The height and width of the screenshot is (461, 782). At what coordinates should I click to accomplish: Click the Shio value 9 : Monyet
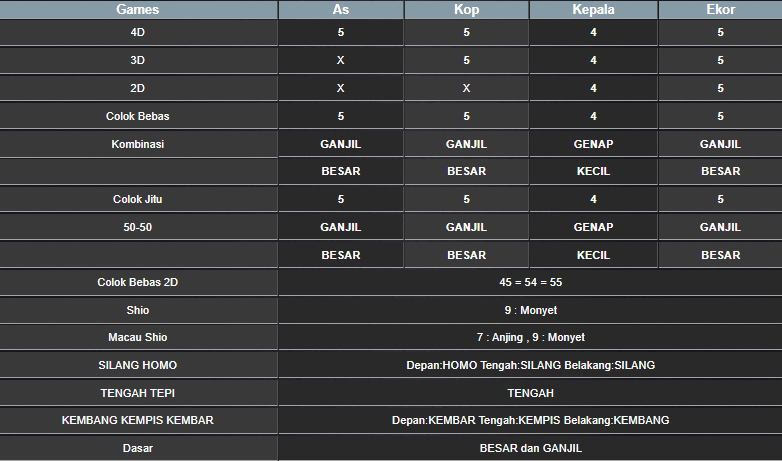pyautogui.click(x=531, y=310)
